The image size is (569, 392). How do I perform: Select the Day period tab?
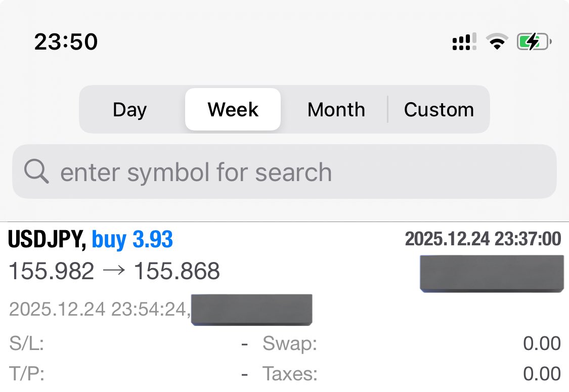[x=130, y=109]
